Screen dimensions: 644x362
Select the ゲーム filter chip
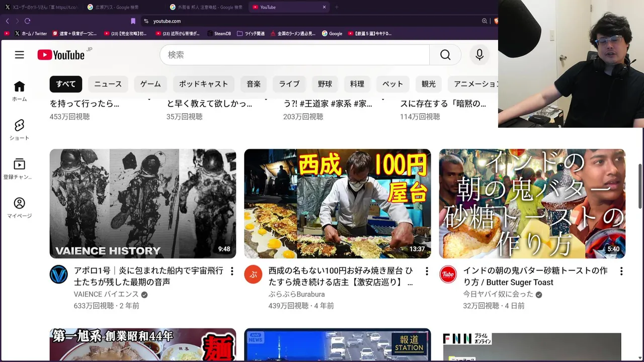click(150, 84)
